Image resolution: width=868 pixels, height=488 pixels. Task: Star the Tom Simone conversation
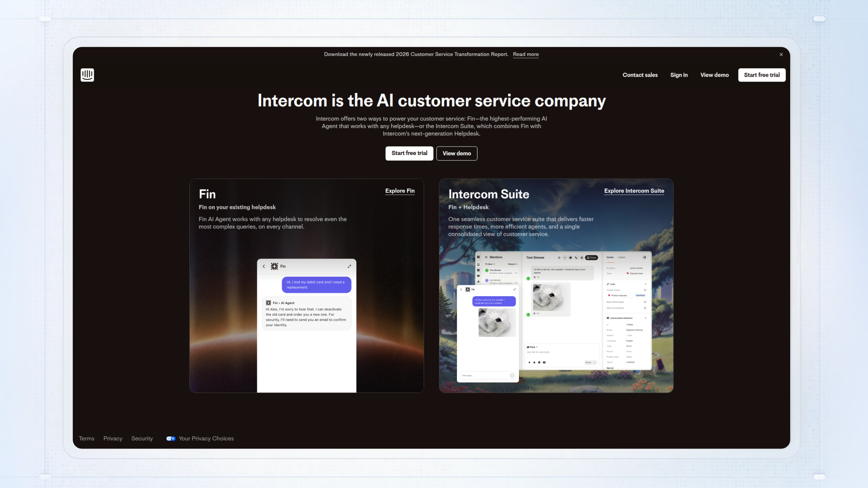pyautogui.click(x=559, y=258)
